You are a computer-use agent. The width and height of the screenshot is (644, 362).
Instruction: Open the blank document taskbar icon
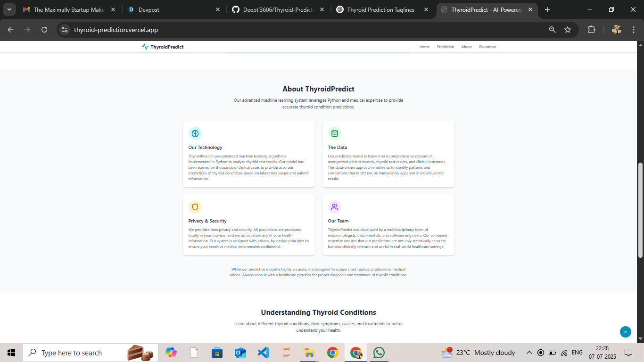pyautogui.click(x=194, y=353)
